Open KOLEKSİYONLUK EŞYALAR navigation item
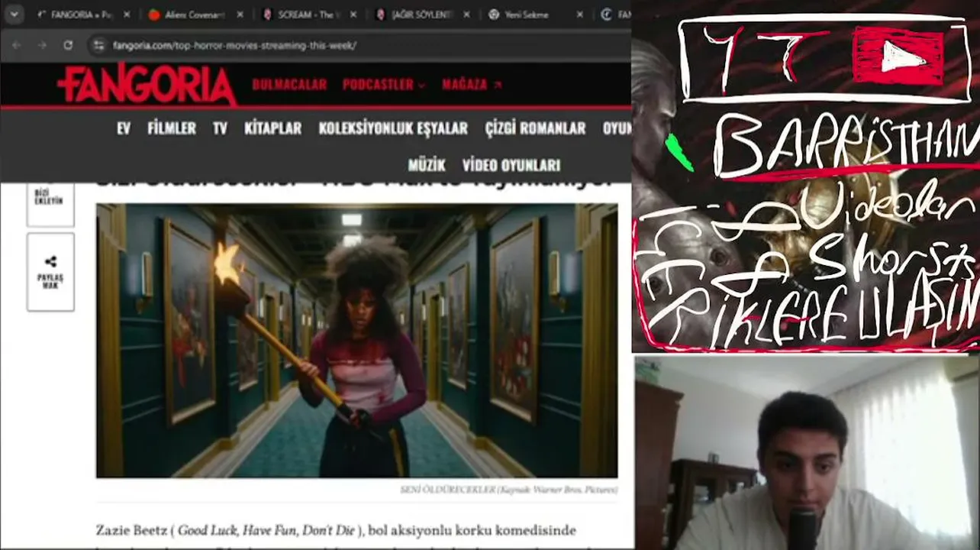Image resolution: width=980 pixels, height=550 pixels. point(393,128)
